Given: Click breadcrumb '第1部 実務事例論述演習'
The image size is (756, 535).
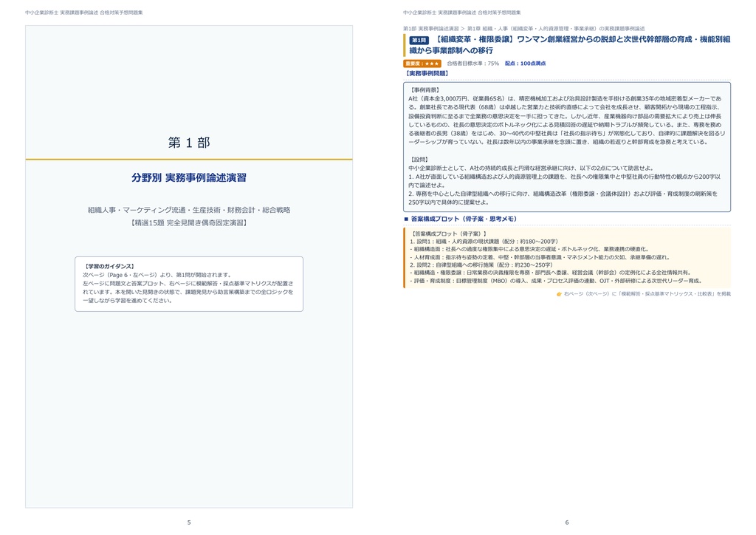Looking at the screenshot, I should tap(431, 29).
